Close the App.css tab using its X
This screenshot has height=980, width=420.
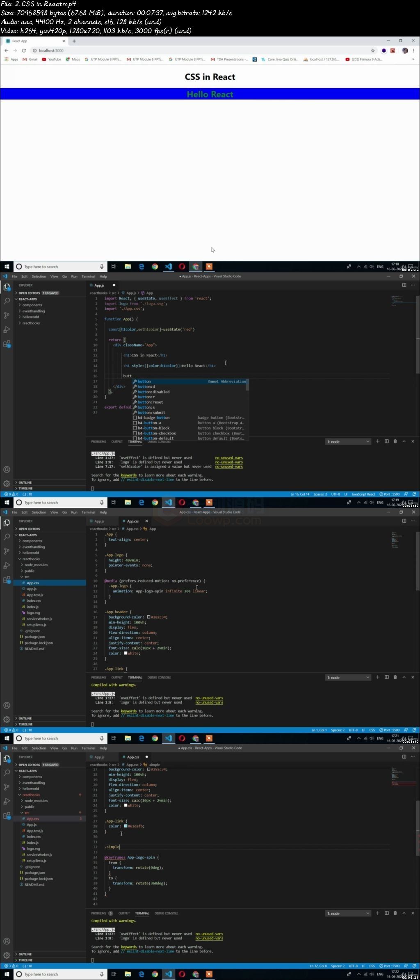coord(146,521)
